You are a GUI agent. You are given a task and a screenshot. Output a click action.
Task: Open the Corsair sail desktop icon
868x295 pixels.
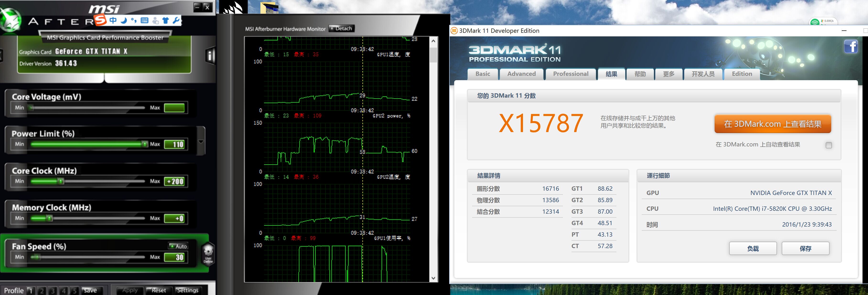click(x=233, y=7)
